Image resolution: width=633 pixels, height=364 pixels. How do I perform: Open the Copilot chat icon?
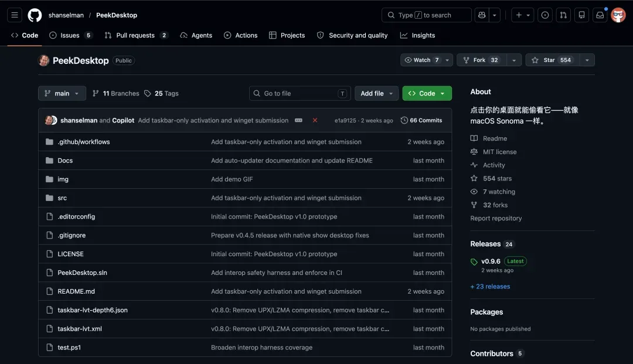pyautogui.click(x=482, y=15)
